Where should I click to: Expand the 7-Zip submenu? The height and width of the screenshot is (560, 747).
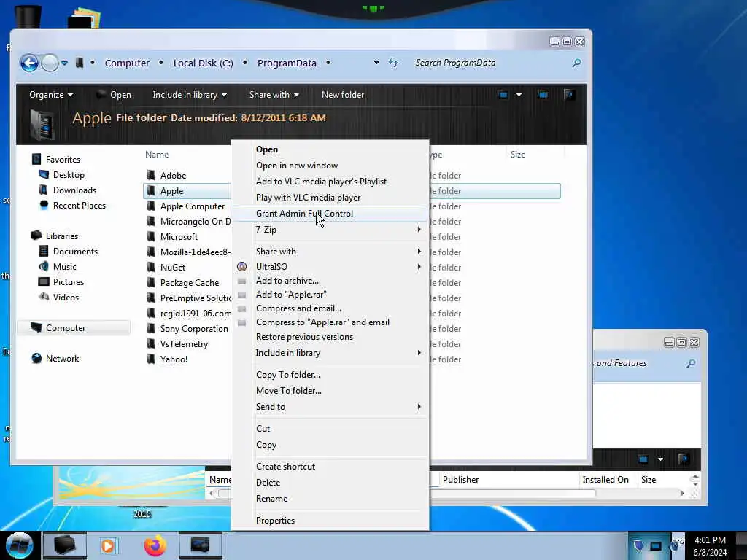point(330,230)
